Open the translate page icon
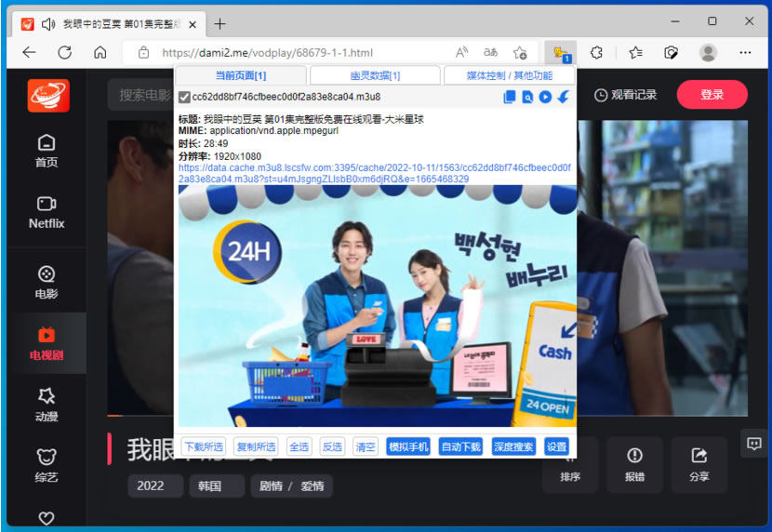The width and height of the screenshot is (772, 532). [x=490, y=53]
